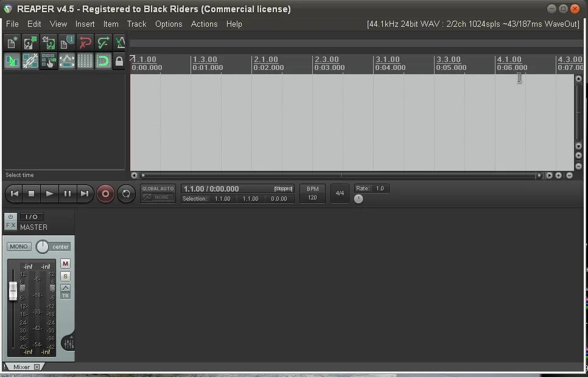The height and width of the screenshot is (377, 588).
Task: Click horizontal scrollbar left arrow
Action: coord(135,175)
